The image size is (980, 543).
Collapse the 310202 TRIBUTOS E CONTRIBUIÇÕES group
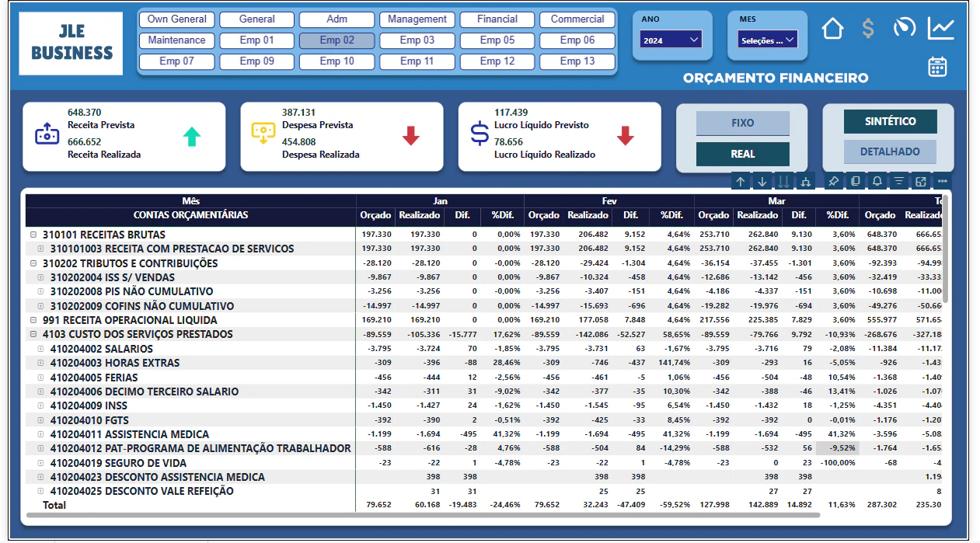33,263
